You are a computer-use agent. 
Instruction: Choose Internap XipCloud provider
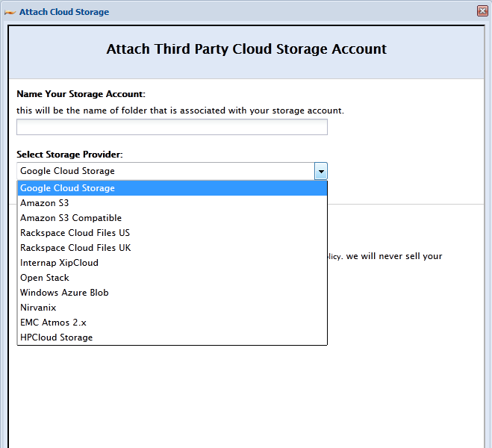pos(172,263)
